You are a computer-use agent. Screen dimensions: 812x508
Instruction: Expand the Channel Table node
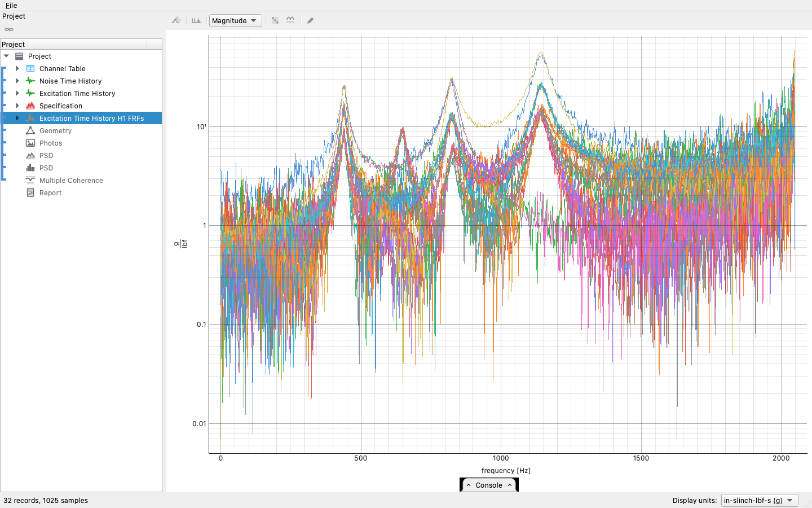pyautogui.click(x=17, y=68)
